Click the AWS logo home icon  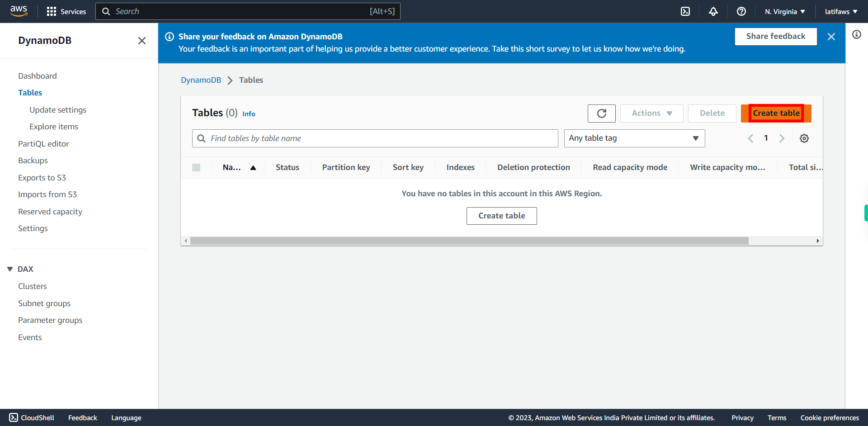coord(19,11)
